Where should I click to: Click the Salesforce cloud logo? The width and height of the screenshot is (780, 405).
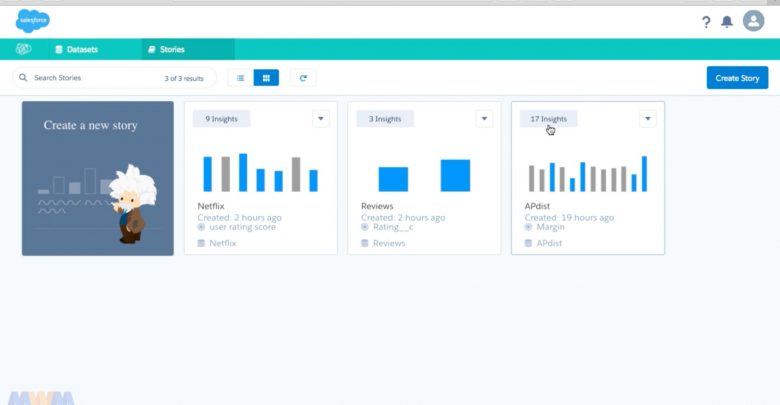pos(33,21)
